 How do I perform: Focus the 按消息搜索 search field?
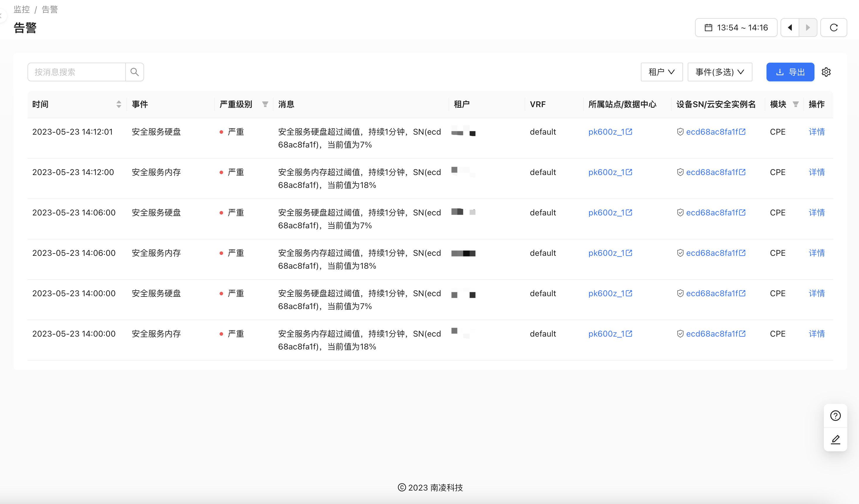tap(77, 72)
